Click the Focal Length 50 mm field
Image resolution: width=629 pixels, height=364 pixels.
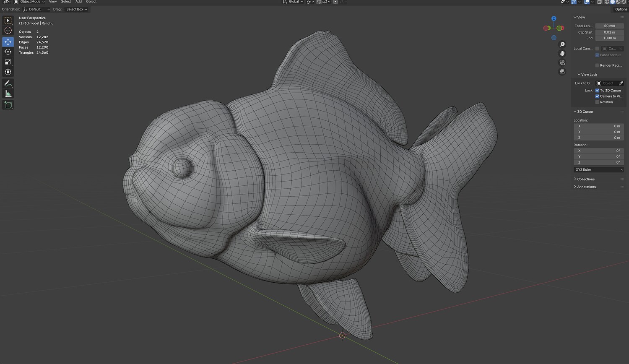(610, 26)
